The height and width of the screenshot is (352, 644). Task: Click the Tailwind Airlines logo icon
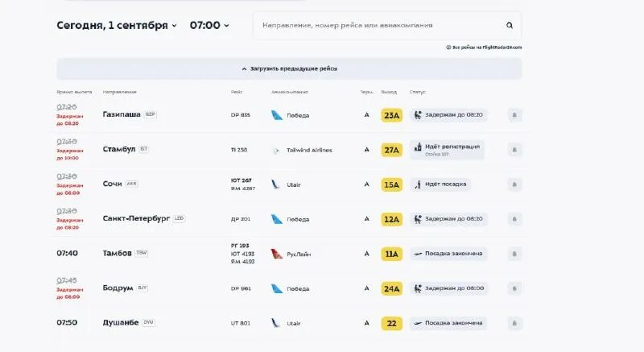point(277,150)
